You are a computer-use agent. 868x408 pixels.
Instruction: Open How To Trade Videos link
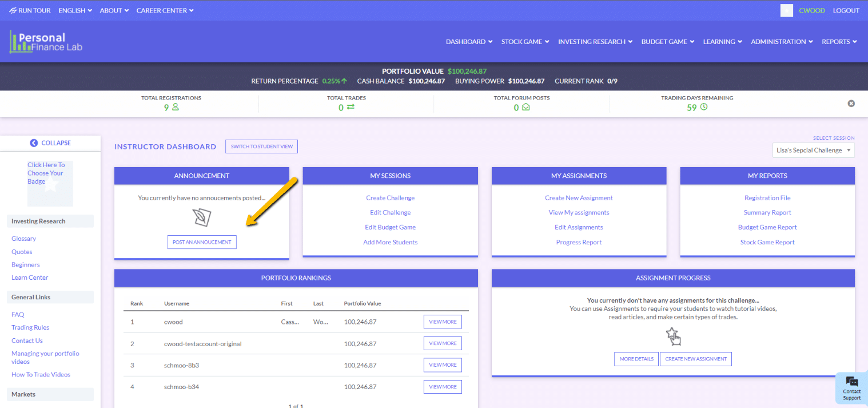point(41,375)
